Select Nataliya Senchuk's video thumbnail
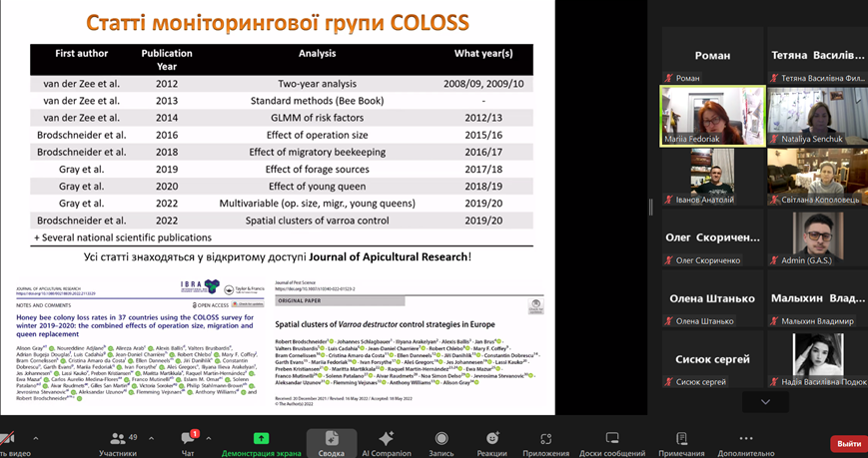 pyautogui.click(x=818, y=116)
